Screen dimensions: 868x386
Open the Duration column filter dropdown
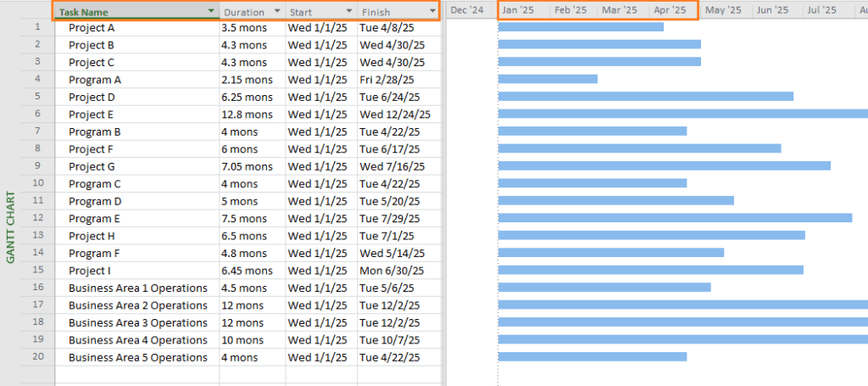277,12
